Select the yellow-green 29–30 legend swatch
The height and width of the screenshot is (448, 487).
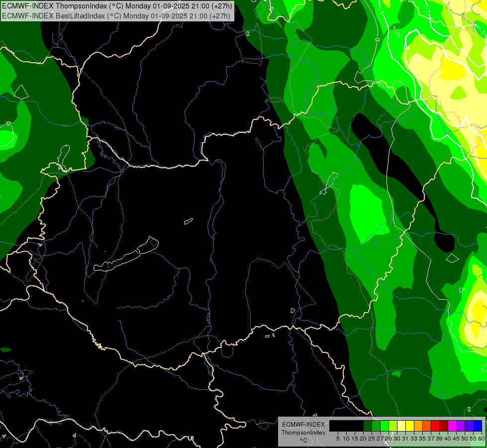[393, 426]
